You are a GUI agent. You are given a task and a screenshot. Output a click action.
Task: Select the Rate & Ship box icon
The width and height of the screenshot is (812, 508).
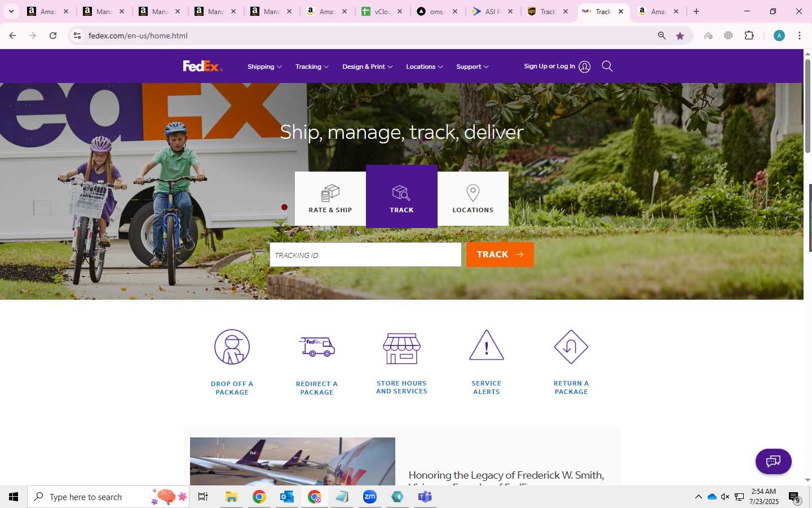point(330,193)
